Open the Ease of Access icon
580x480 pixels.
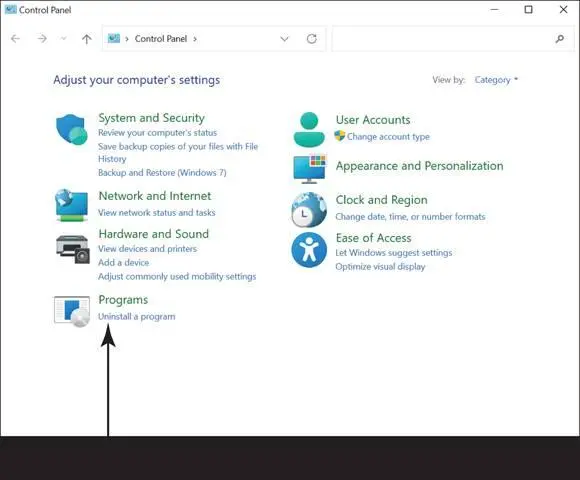[309, 250]
